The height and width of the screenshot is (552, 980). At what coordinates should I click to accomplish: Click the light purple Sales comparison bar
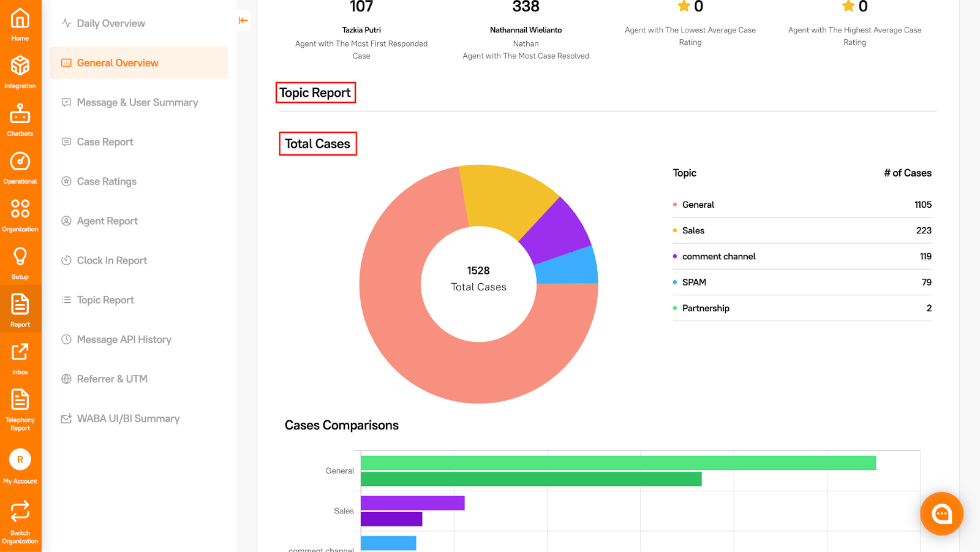(413, 503)
